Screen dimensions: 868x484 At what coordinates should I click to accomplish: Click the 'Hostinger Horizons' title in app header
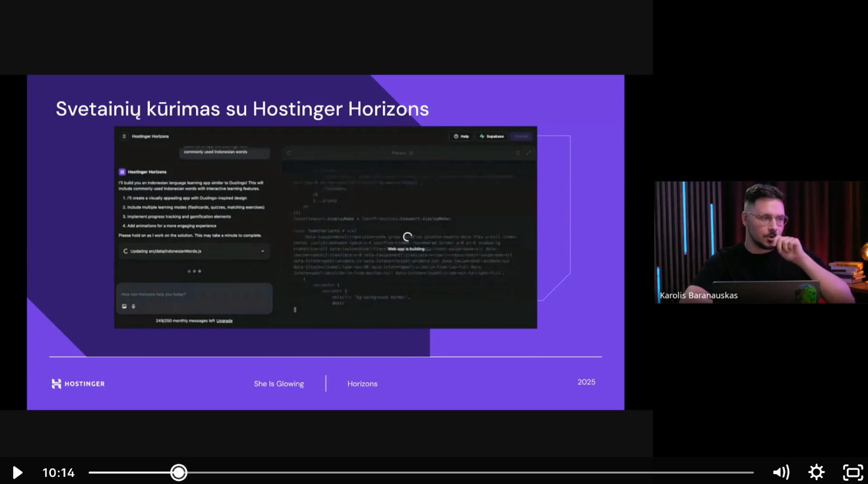(x=150, y=136)
